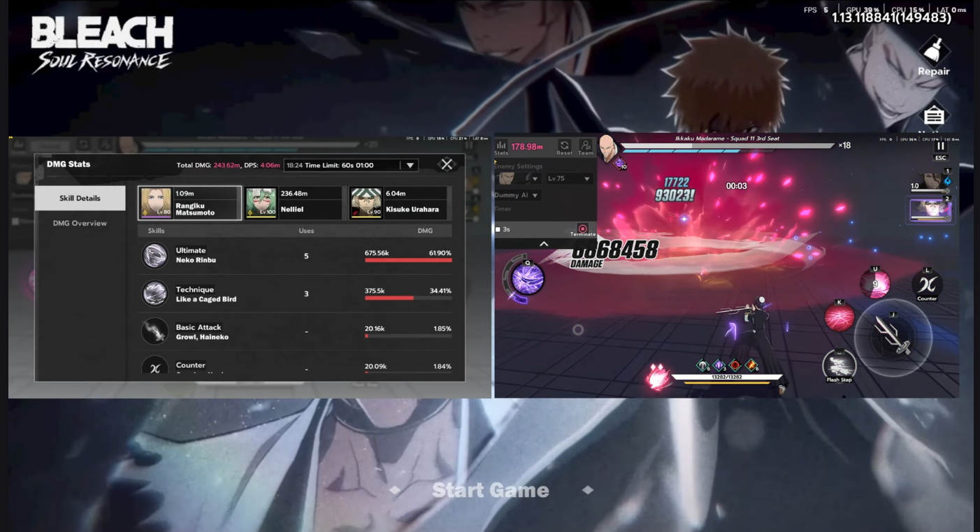980x532 pixels.
Task: Switch to the Skill Details tab
Action: pyautogui.click(x=80, y=198)
